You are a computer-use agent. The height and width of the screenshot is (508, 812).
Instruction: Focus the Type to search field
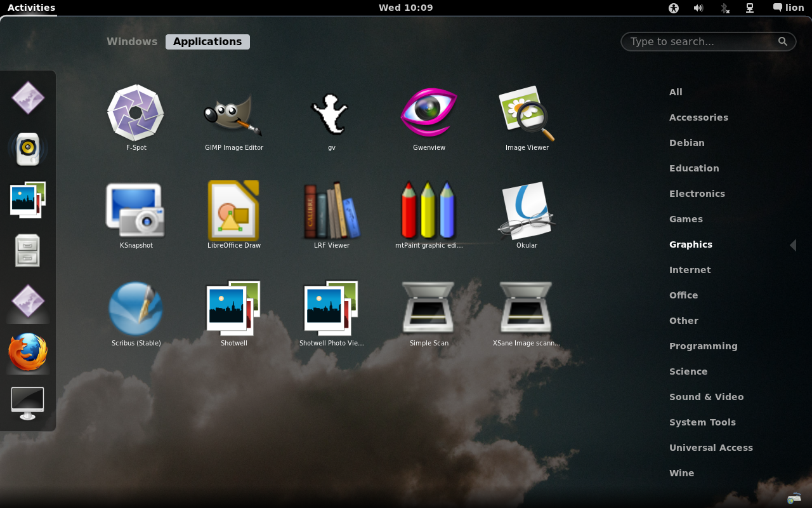[709, 41]
